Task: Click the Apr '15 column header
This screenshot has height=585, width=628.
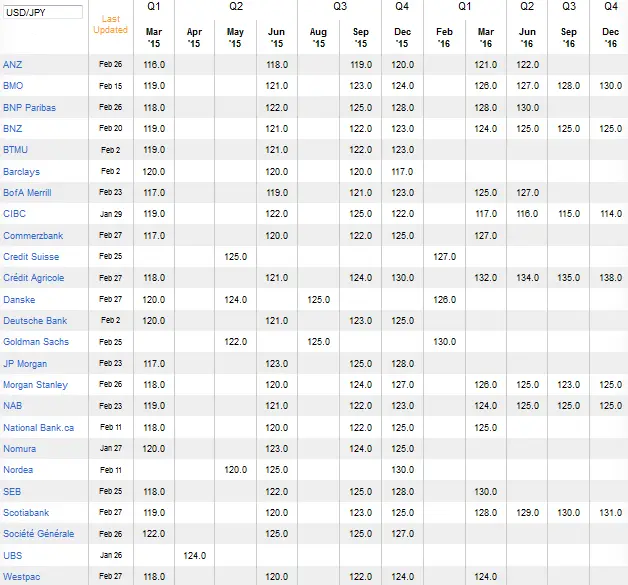Action: click(x=194, y=38)
